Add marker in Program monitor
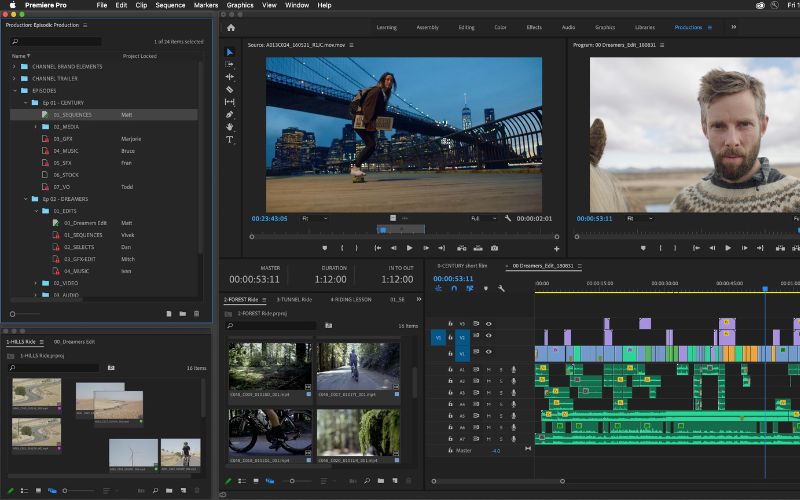The width and height of the screenshot is (800, 500). pos(643,248)
